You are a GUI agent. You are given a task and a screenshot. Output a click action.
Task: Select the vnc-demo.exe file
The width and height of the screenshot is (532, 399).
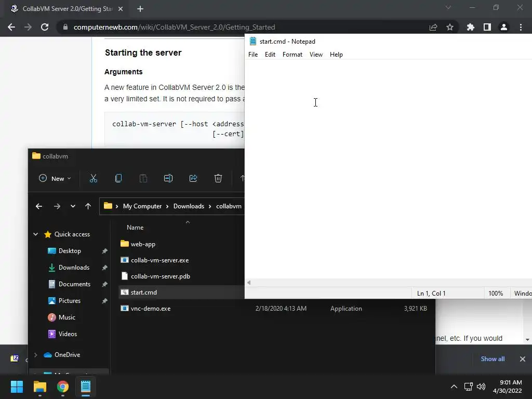151,309
